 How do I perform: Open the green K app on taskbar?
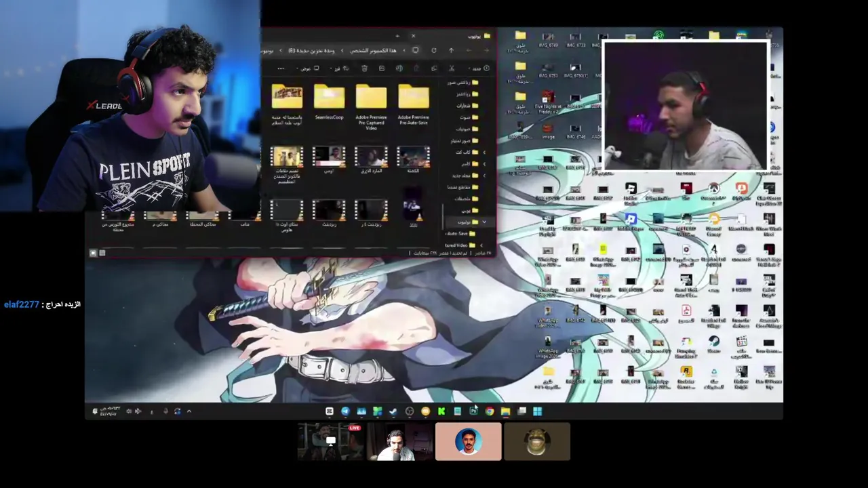[441, 411]
